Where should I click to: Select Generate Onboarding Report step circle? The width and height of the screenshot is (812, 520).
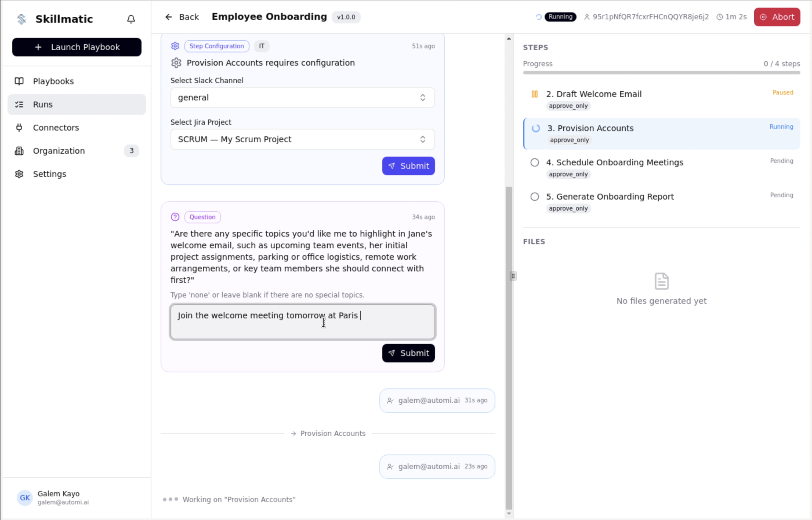[x=535, y=197]
